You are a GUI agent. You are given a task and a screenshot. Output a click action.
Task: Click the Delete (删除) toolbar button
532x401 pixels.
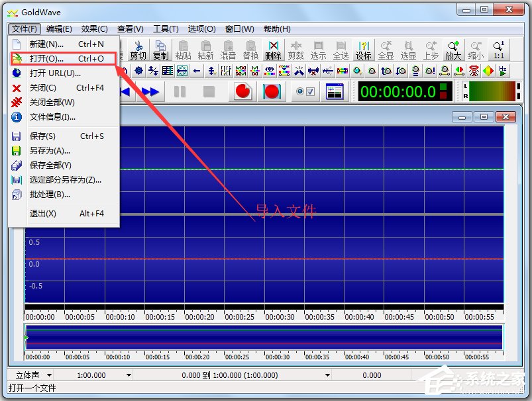[273, 50]
